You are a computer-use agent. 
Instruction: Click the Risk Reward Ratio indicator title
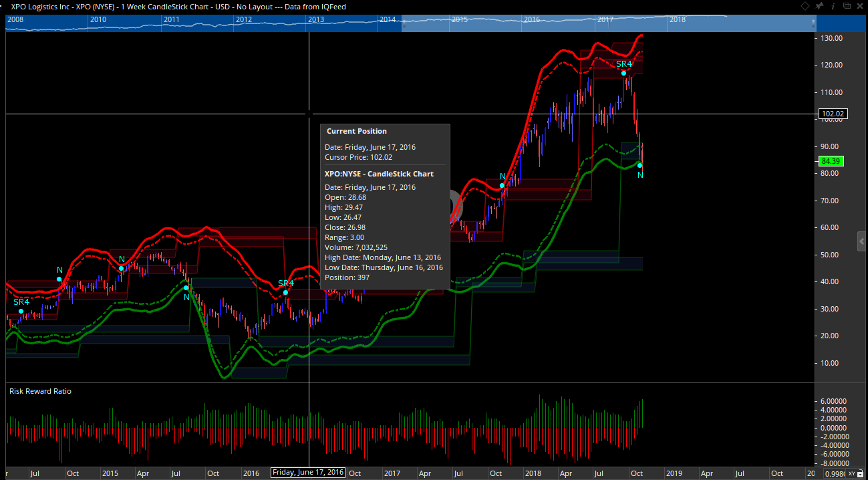40,391
